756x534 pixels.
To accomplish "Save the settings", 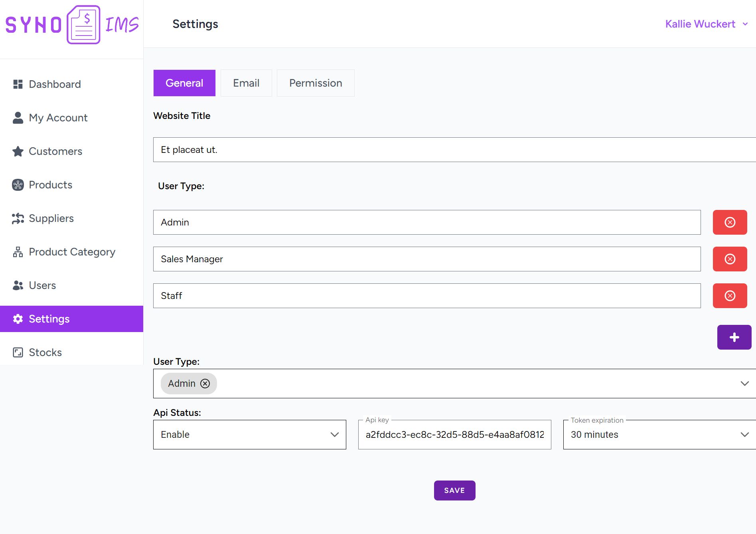I will [x=454, y=490].
